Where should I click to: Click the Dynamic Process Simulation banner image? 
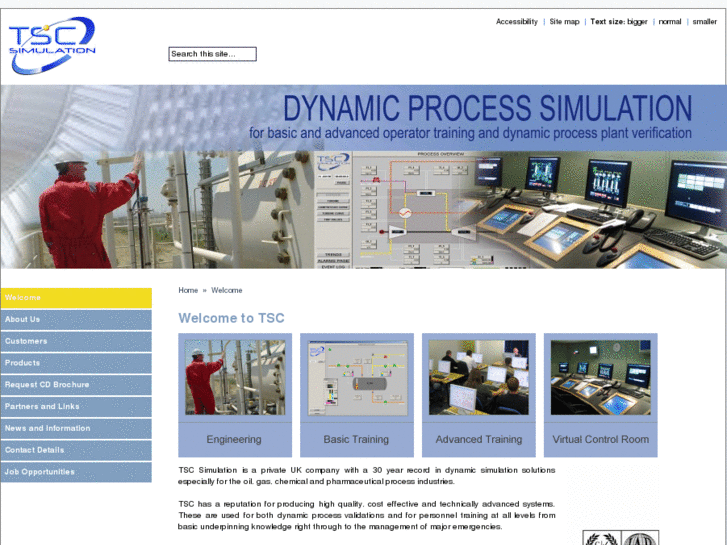pos(364,177)
